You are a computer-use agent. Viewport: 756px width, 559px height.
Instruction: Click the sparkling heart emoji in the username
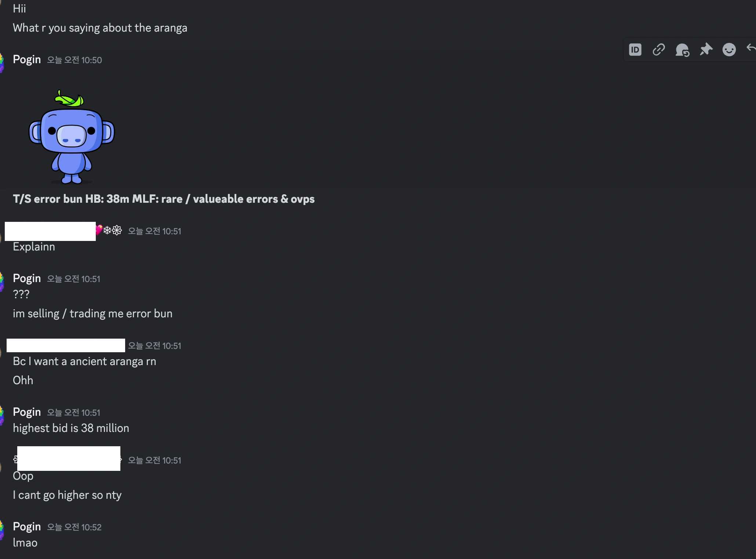(x=98, y=231)
